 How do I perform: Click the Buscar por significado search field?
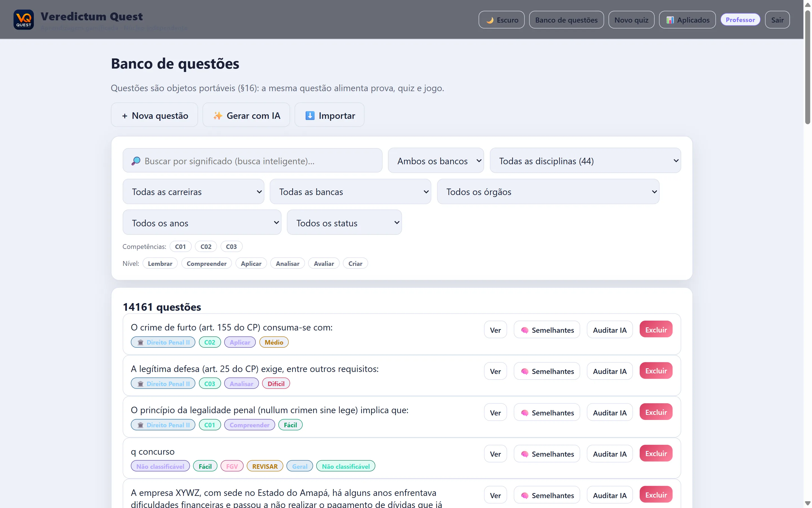253,161
